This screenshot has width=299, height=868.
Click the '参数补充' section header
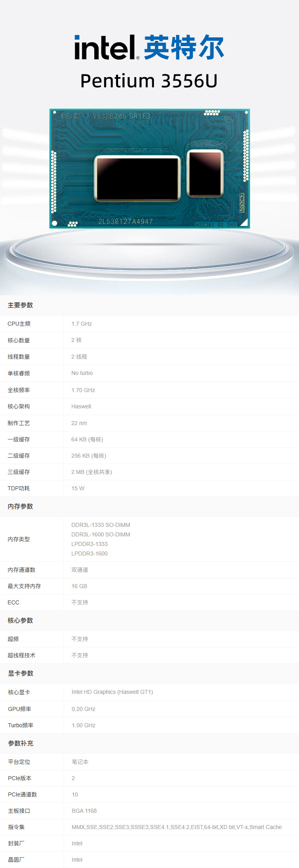coord(21,743)
